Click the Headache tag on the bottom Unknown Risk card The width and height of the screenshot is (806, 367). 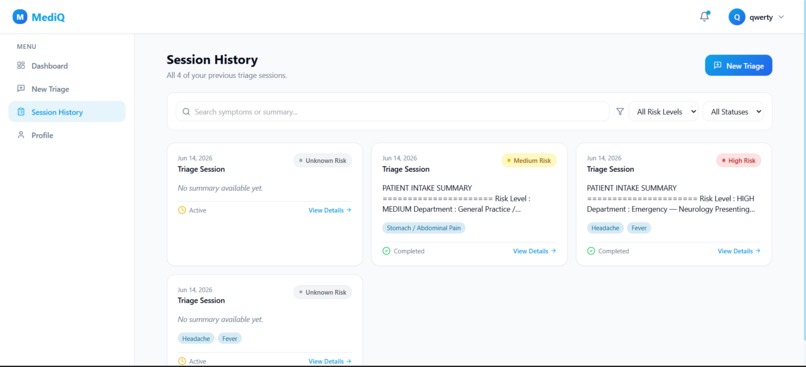coord(196,339)
